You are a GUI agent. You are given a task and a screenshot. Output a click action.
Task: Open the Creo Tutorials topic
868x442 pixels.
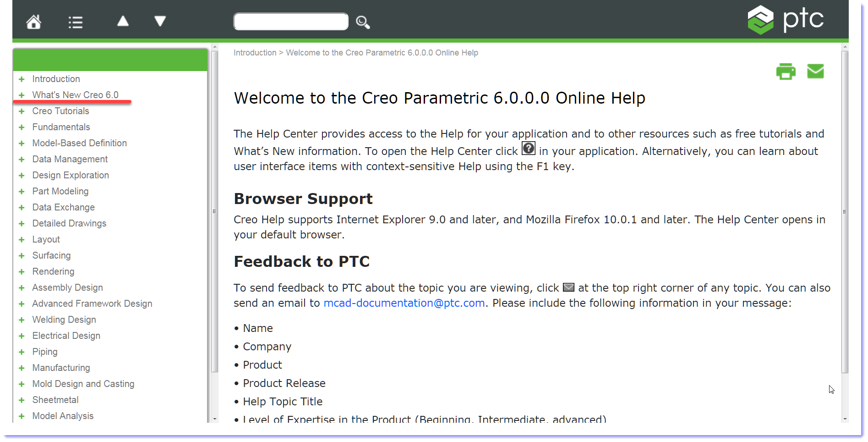coord(60,111)
